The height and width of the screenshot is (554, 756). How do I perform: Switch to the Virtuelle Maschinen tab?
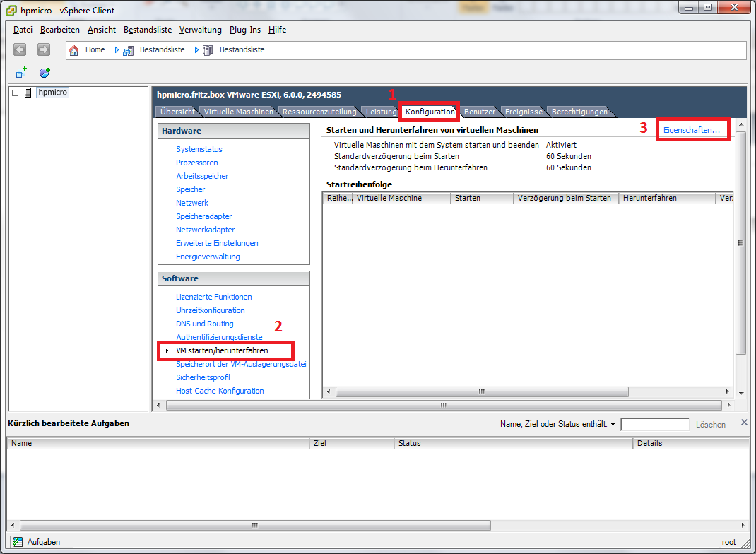point(238,112)
